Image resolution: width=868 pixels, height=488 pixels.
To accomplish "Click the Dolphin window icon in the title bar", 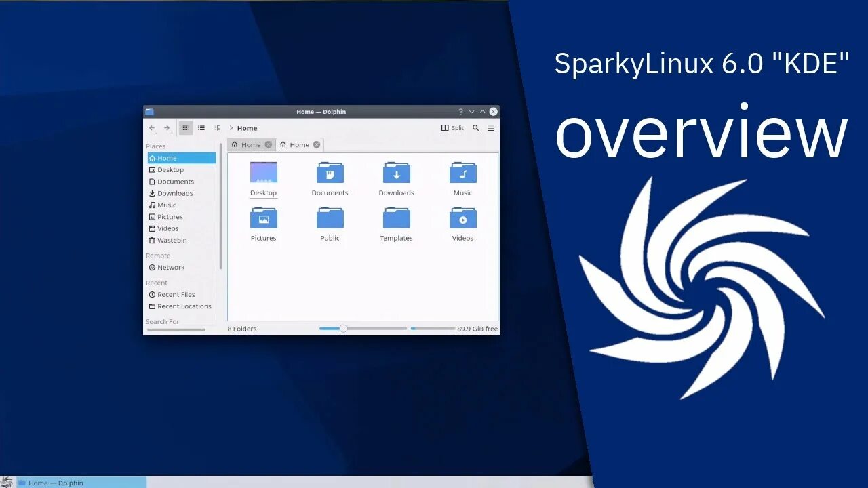I will [150, 112].
